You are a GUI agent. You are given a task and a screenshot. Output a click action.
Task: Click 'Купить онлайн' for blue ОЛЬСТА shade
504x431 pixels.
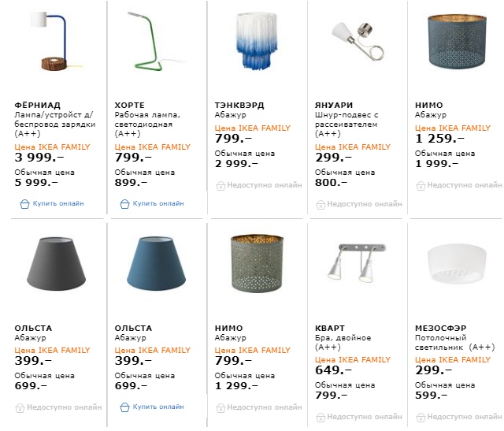coord(157,407)
